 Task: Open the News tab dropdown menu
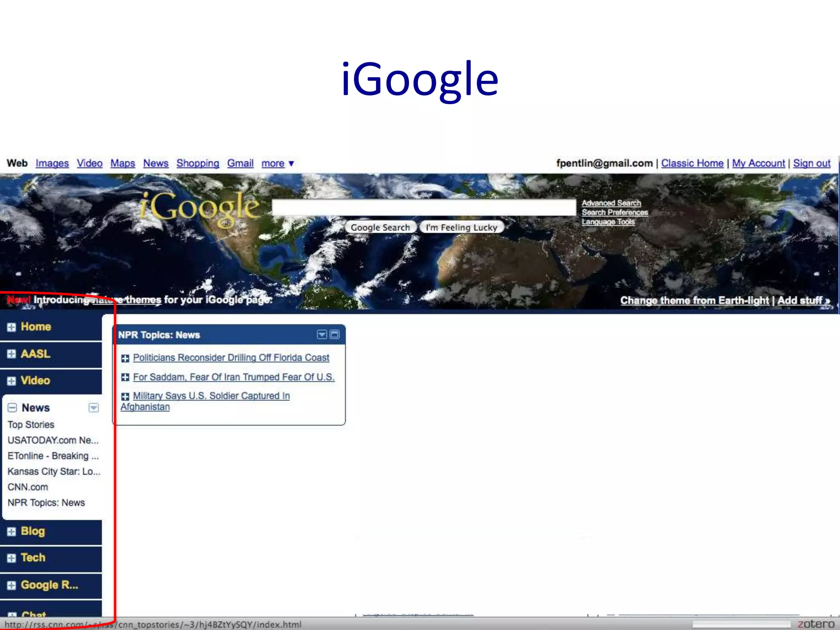(94, 408)
